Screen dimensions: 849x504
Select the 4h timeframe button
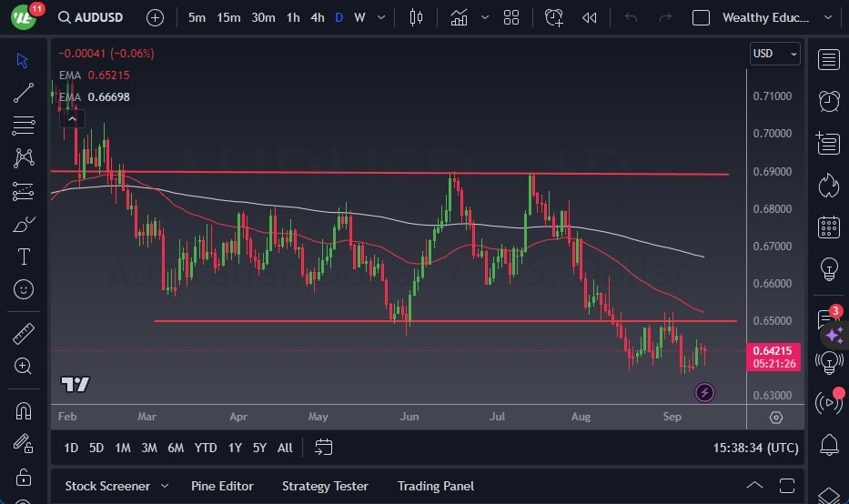click(x=317, y=17)
